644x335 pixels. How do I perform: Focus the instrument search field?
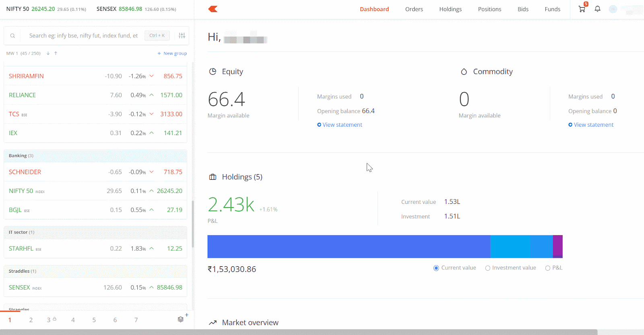[x=83, y=35]
